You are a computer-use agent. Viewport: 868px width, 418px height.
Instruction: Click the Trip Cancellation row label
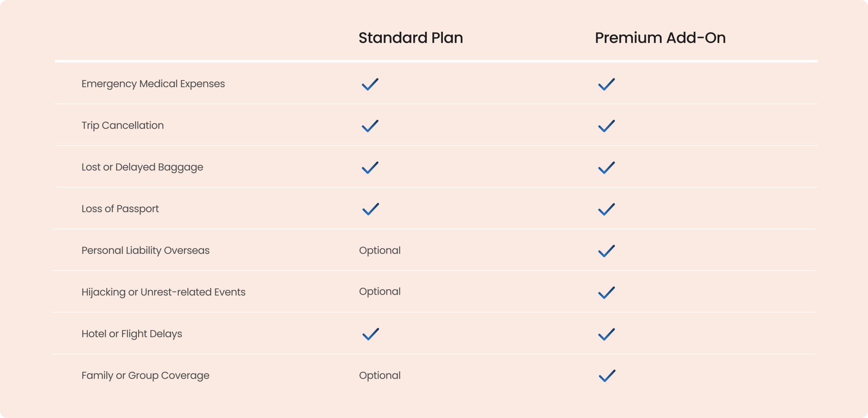(x=122, y=125)
